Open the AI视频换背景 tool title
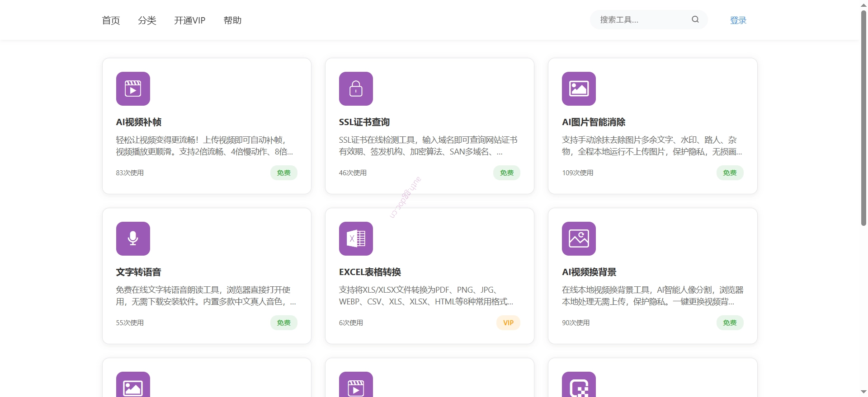 pyautogui.click(x=589, y=272)
